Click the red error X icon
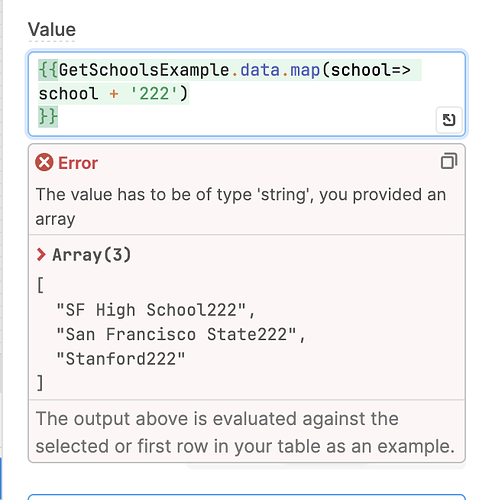This screenshot has width=492, height=500. [x=44, y=162]
